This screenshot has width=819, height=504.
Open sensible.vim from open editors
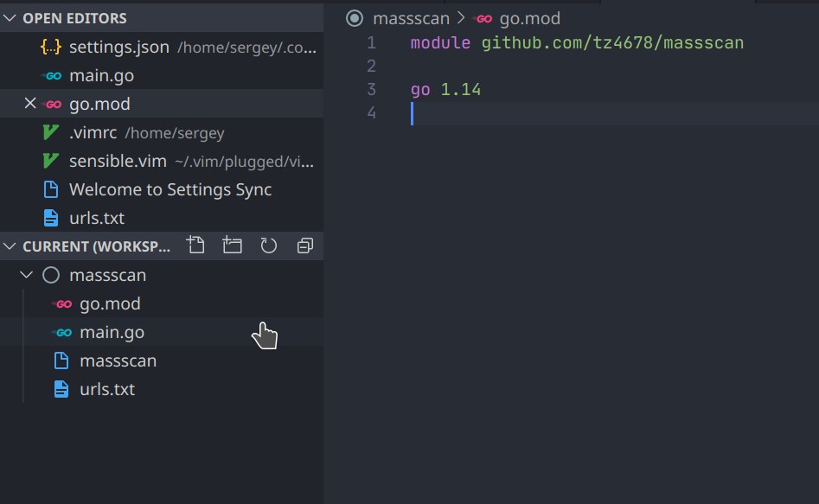point(162,161)
